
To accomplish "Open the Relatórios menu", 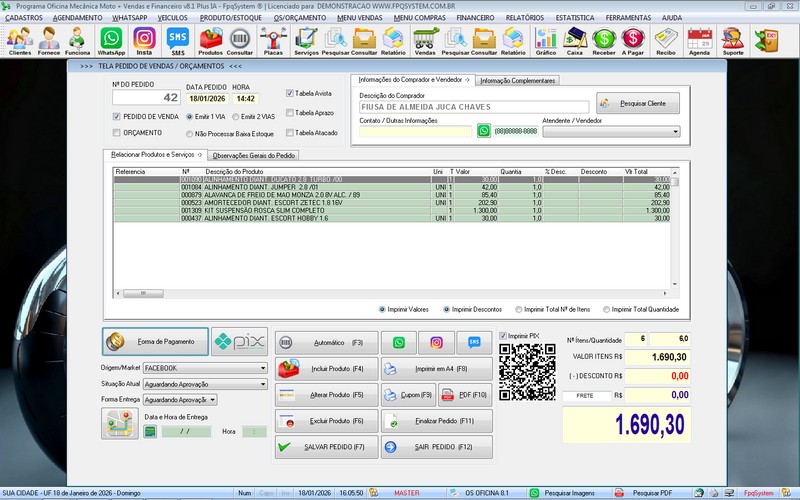I will click(524, 18).
